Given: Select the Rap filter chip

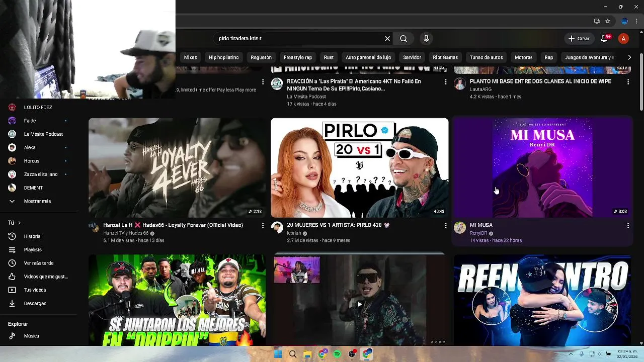Looking at the screenshot, I should click(x=549, y=57).
